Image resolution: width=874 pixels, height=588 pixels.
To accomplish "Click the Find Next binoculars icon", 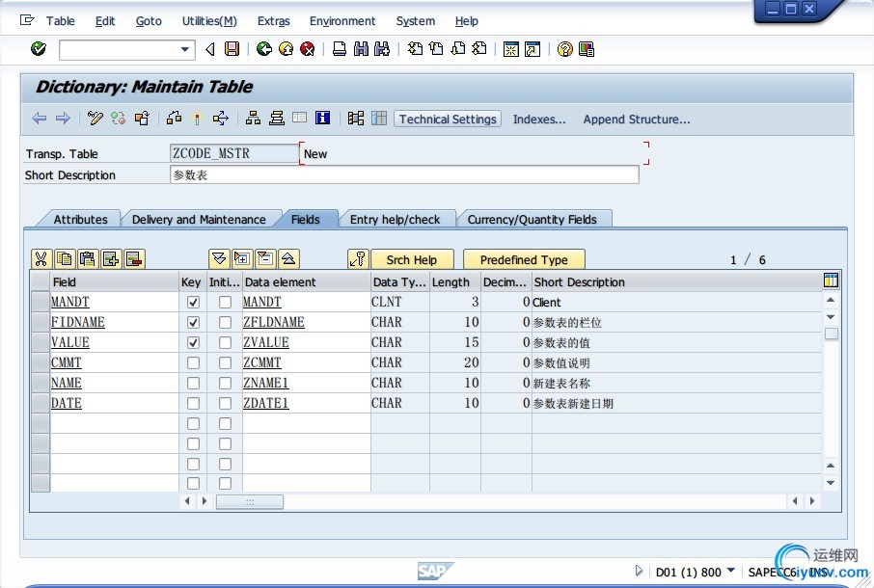I will pos(382,49).
